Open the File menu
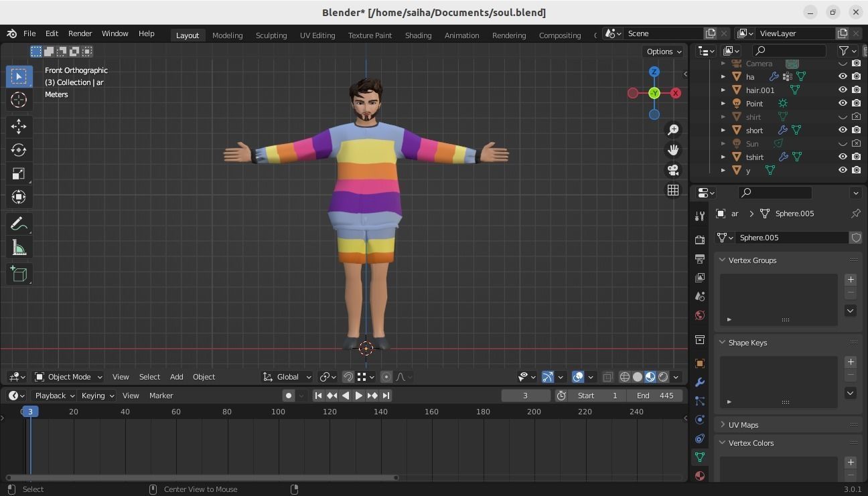Screen dimensions: 868x496 pos(29,33)
